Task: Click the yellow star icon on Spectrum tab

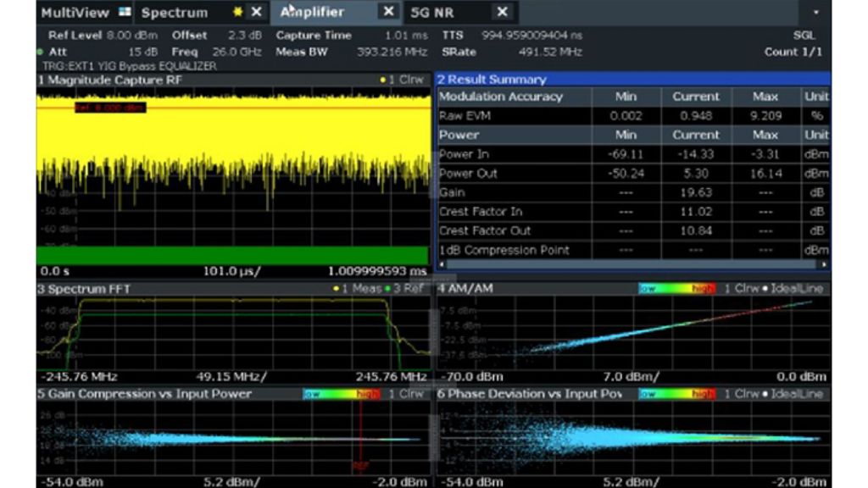Action: tap(238, 13)
